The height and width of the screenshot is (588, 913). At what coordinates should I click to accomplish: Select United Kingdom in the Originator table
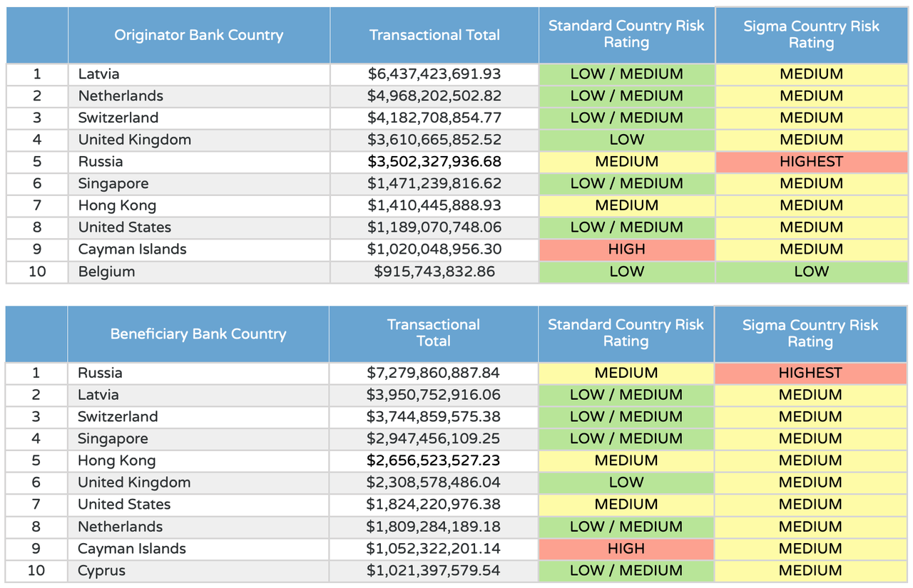point(199,140)
